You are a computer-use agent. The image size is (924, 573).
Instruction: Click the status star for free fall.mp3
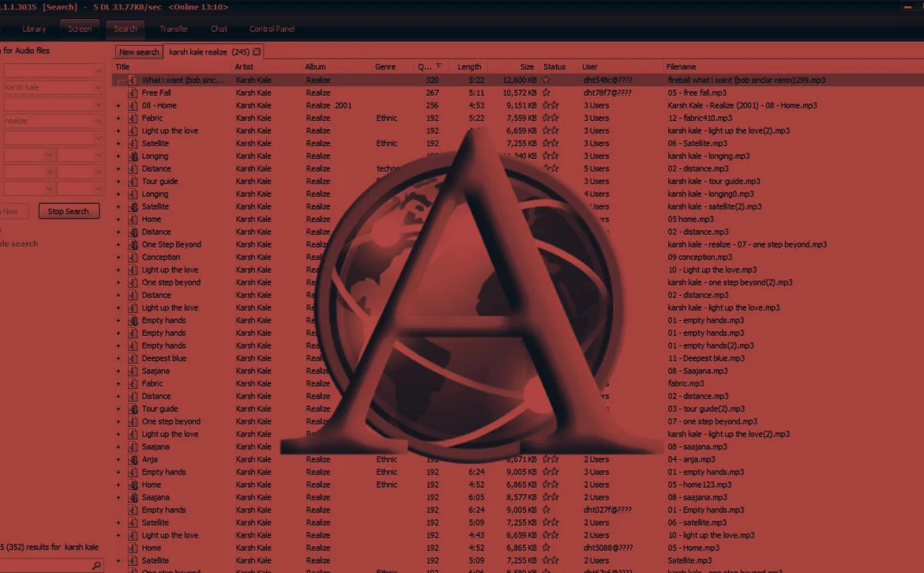click(x=547, y=92)
